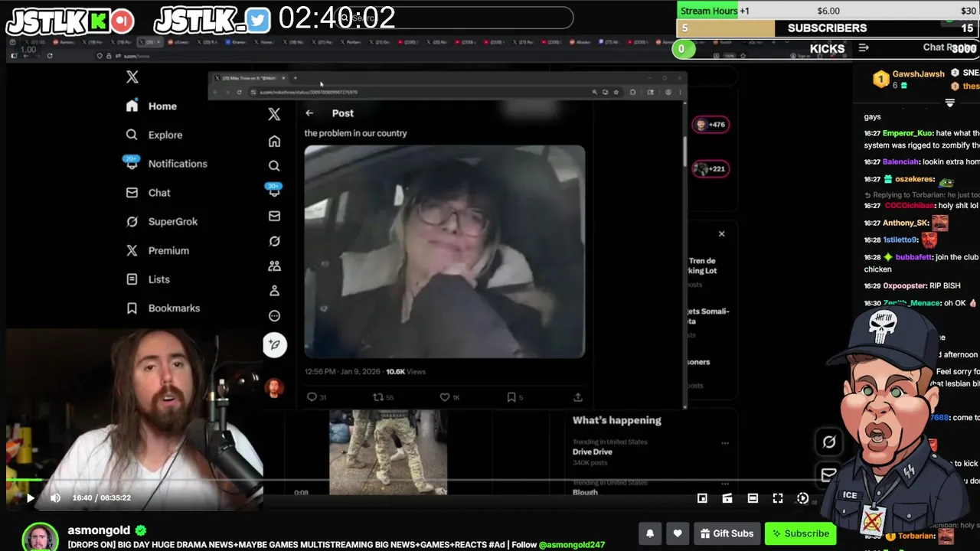The width and height of the screenshot is (980, 551).
Task: Click the home icon in the post window
Action: click(274, 142)
